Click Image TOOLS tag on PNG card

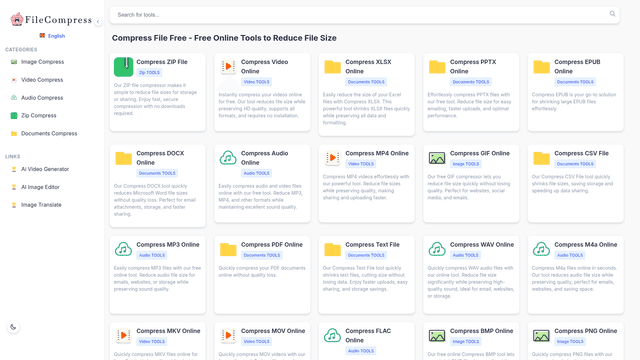click(570, 342)
